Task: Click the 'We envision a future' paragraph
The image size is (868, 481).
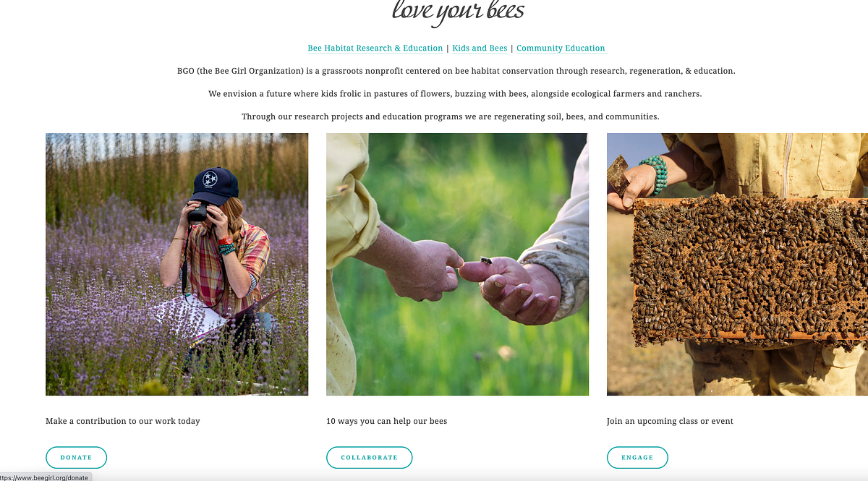Action: (x=455, y=94)
